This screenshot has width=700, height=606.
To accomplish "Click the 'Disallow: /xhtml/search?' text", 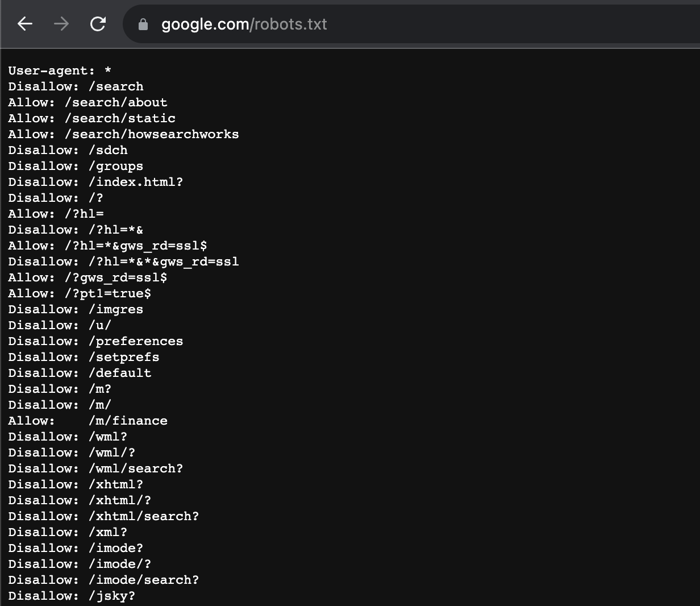I will point(103,517).
